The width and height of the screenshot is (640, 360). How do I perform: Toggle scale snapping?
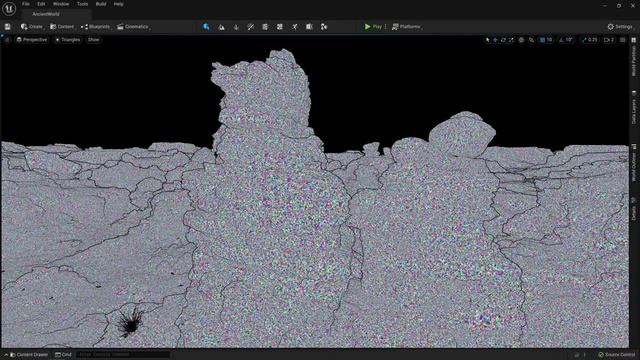[x=584, y=40]
